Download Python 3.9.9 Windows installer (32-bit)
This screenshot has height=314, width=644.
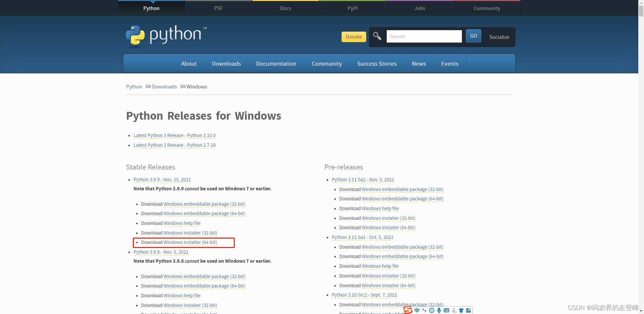tap(190, 233)
